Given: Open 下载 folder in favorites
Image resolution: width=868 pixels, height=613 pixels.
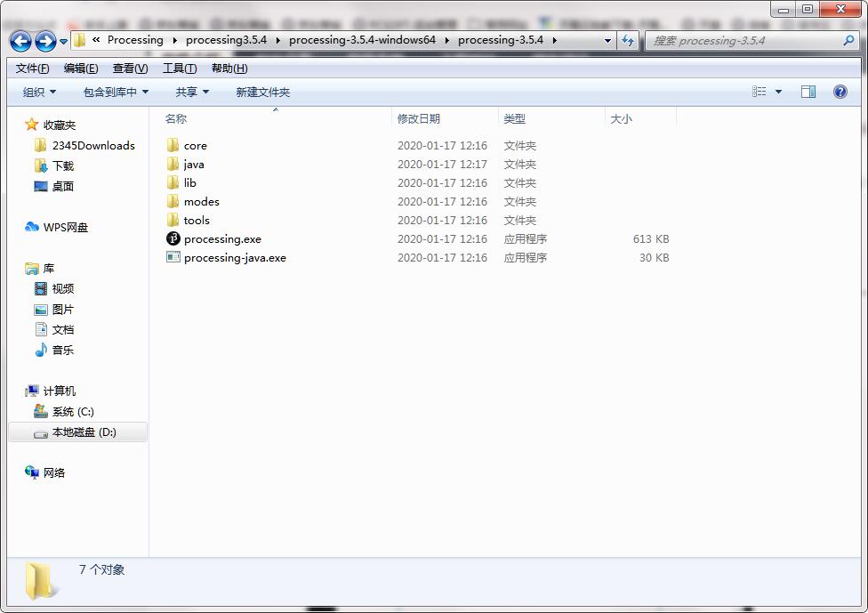Looking at the screenshot, I should click(x=54, y=165).
